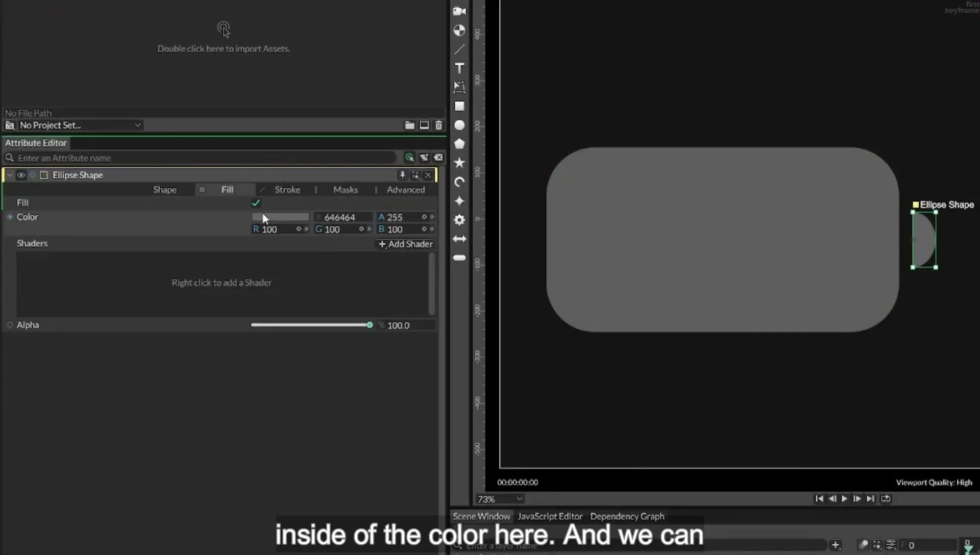Select the Star shape tool
Viewport: 980px width, 555px height.
[459, 163]
